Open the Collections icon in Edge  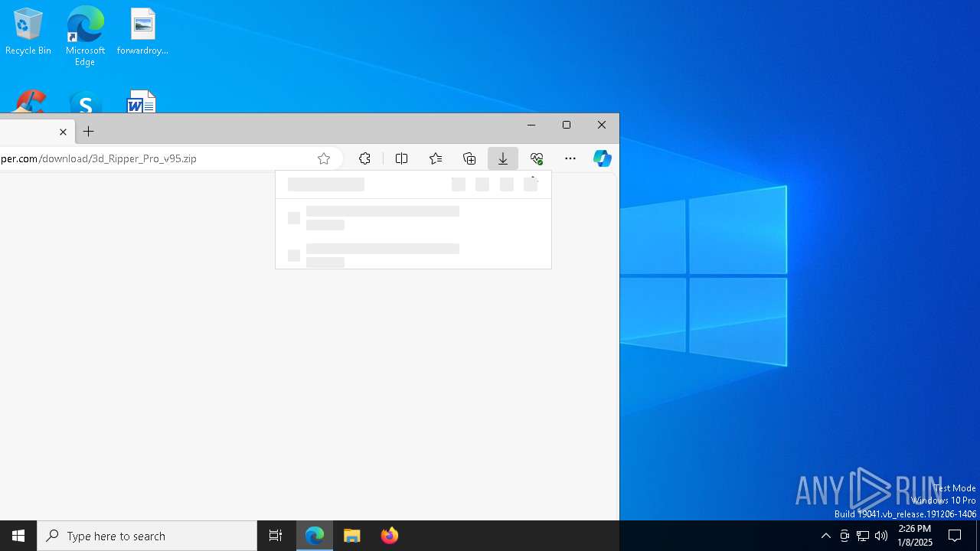coord(469,158)
